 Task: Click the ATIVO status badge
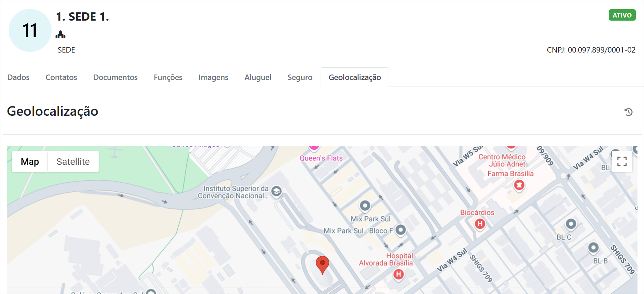(622, 15)
